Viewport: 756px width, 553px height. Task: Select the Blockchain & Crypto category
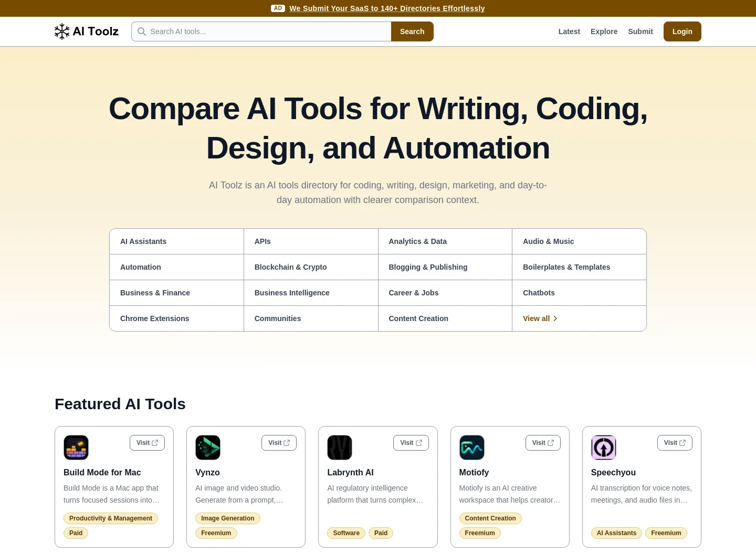(311, 267)
